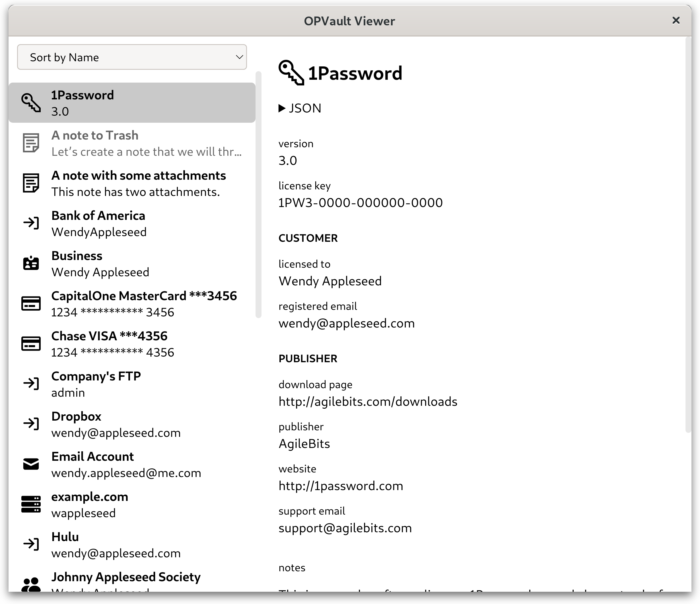
Task: Open CapitalOne MasterCard ***3456 entry
Action: (132, 303)
